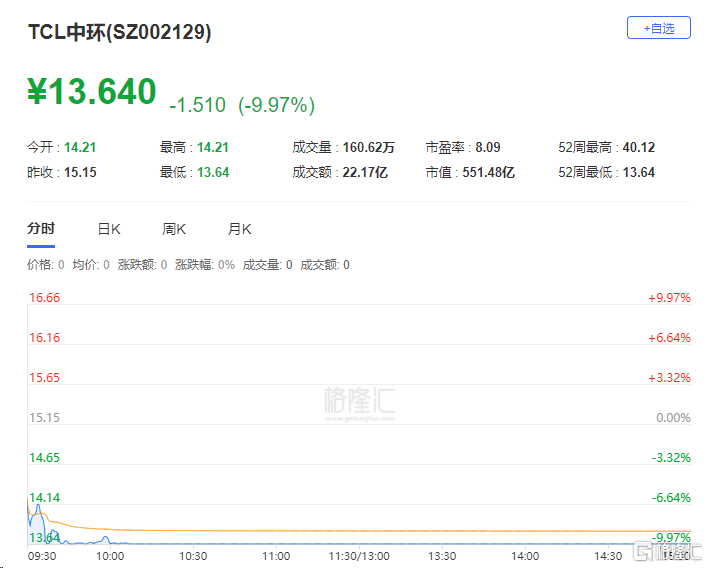This screenshot has width=708, height=568.
Task: Click the -3.32% percent axis label
Action: (671, 458)
